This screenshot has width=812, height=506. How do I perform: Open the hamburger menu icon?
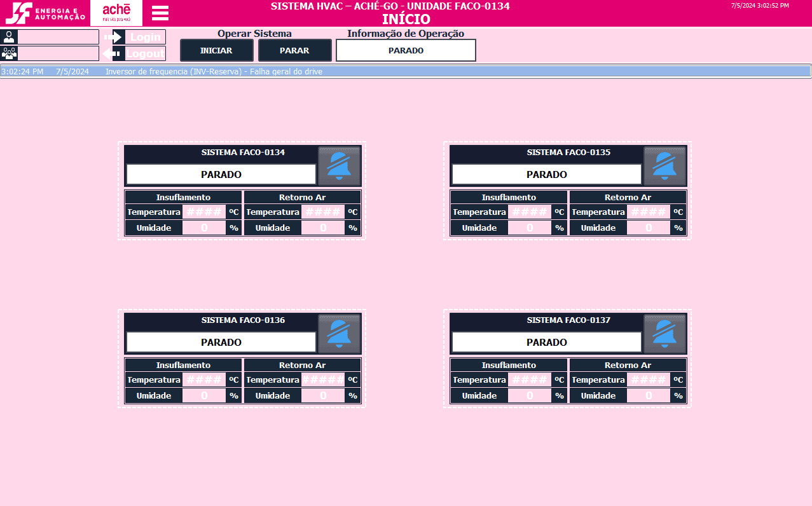pos(160,13)
